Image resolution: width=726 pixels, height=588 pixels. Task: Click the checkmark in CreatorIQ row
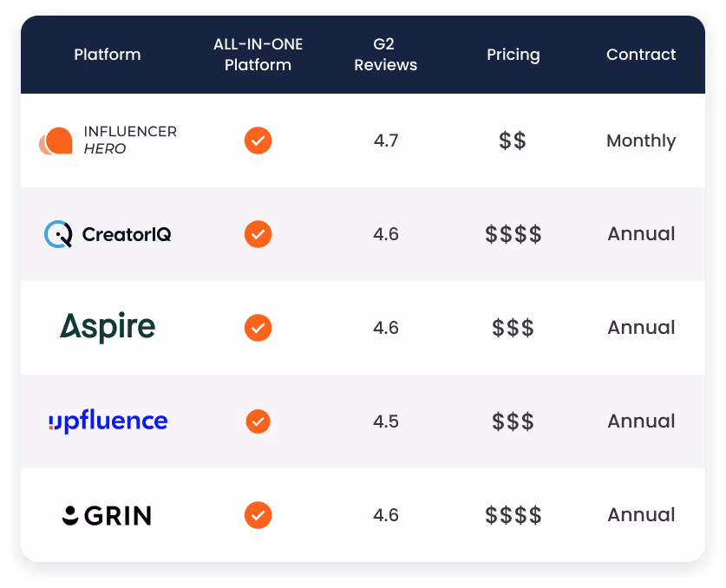[x=258, y=234]
